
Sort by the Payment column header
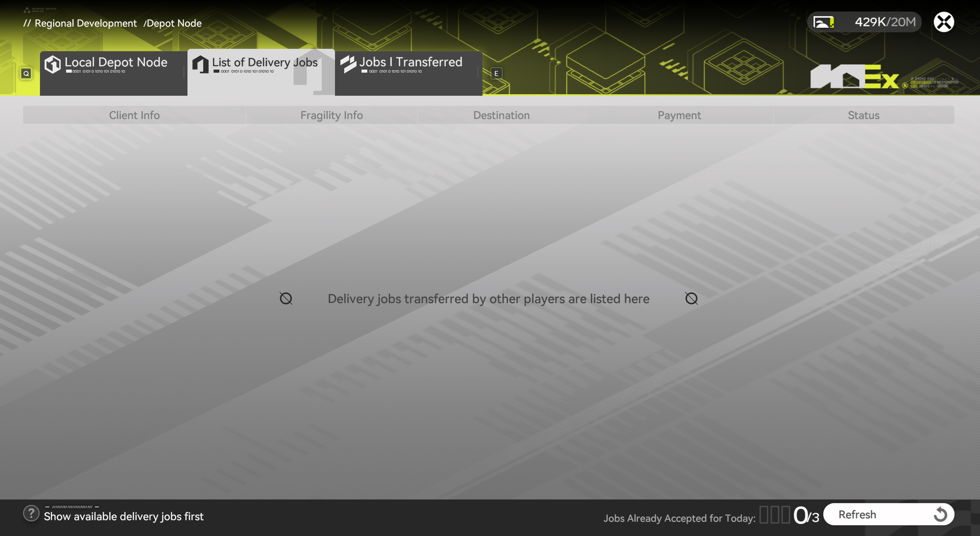[x=679, y=115]
